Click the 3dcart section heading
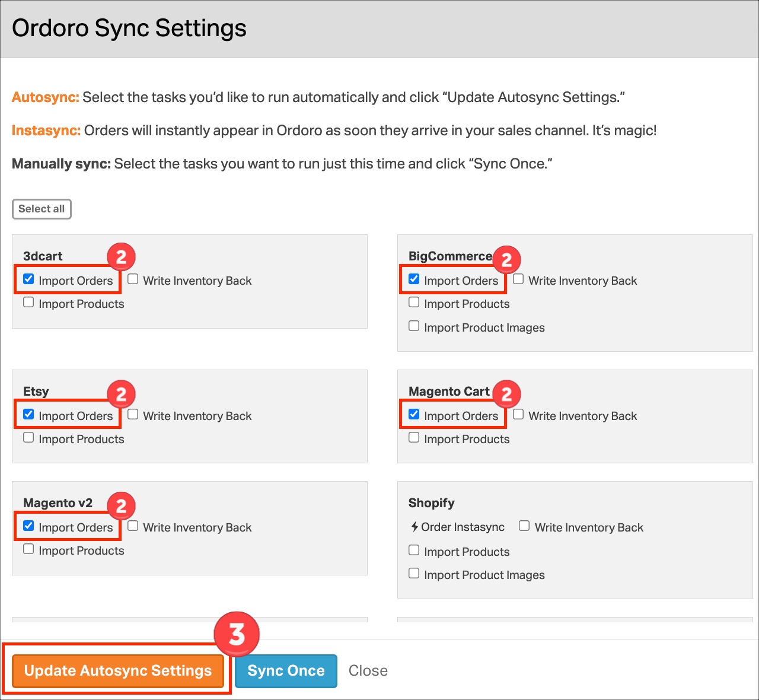The width and height of the screenshot is (759, 700). pos(43,256)
